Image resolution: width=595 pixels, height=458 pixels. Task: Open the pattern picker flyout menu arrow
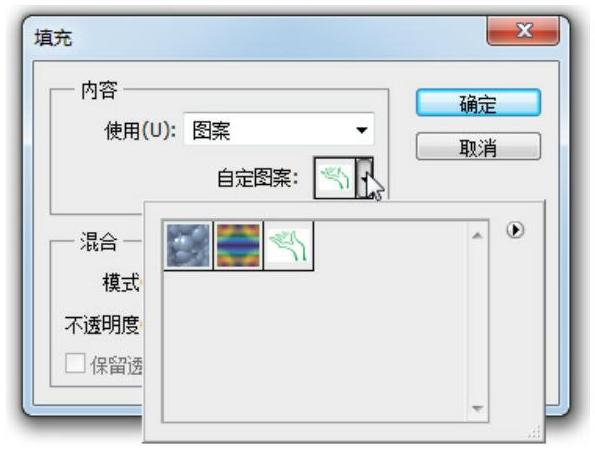click(515, 230)
